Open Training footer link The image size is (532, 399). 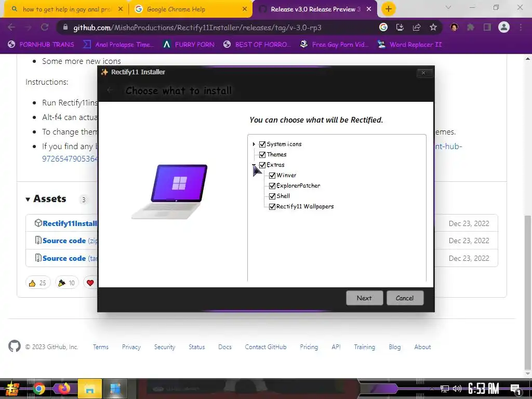click(x=365, y=347)
